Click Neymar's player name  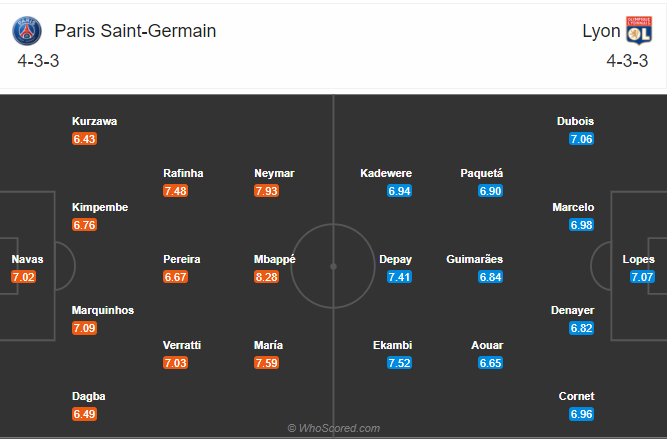pyautogui.click(x=273, y=173)
